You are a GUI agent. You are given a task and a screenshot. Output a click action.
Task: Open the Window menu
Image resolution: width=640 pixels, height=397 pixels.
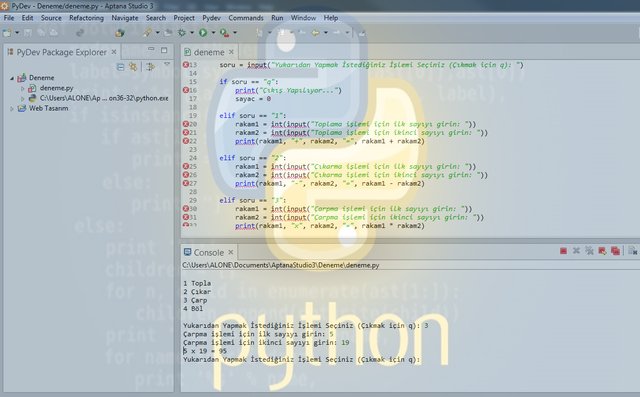coord(303,18)
